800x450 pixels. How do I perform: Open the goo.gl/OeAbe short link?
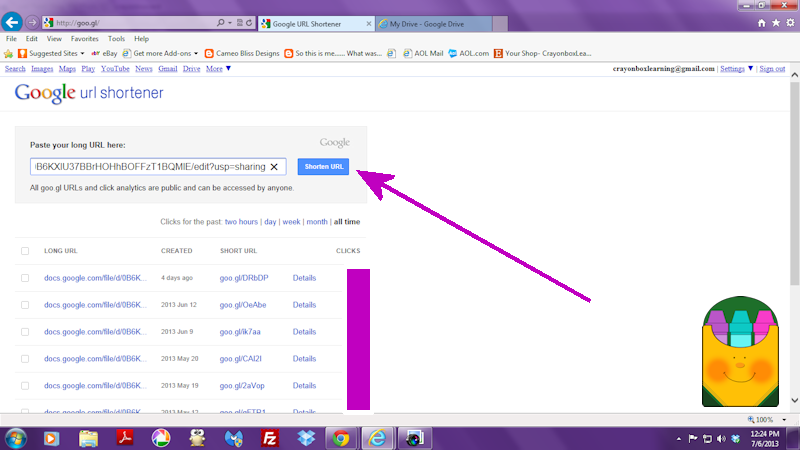pos(243,305)
